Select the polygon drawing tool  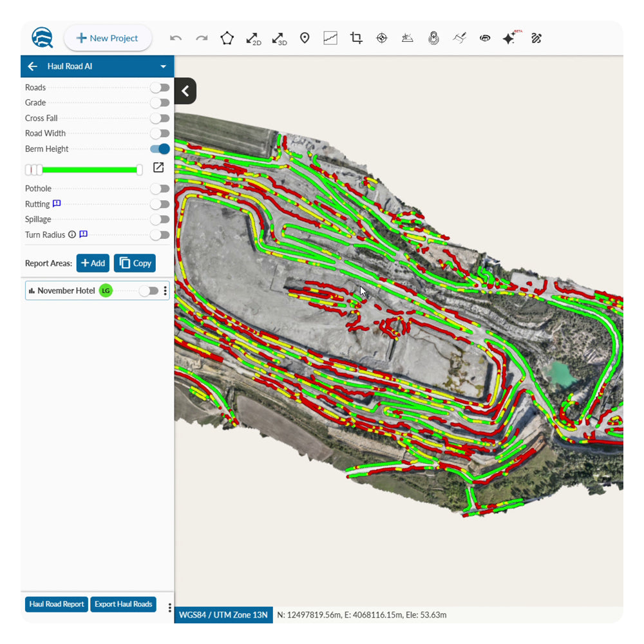pos(227,38)
